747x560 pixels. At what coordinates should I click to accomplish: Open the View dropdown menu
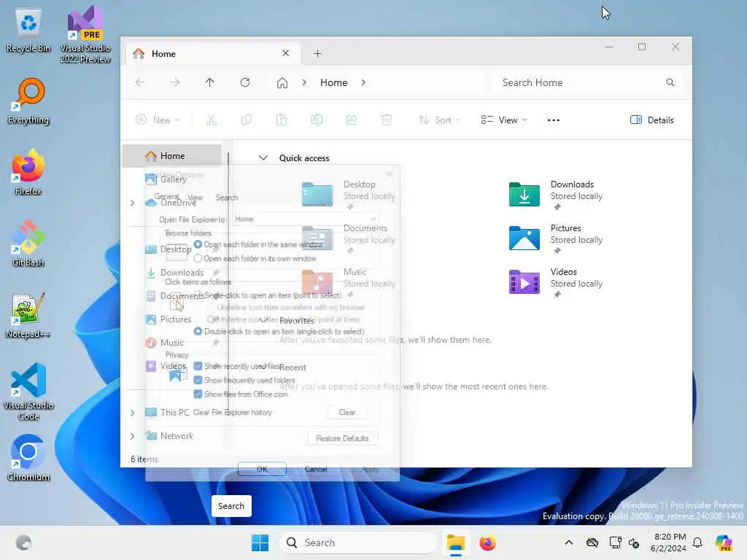[x=504, y=120]
